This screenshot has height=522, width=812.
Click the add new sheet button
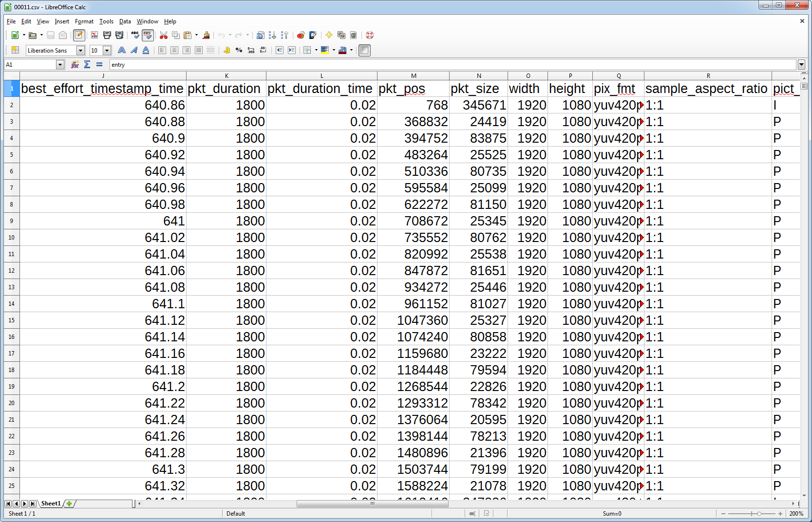tap(69, 503)
